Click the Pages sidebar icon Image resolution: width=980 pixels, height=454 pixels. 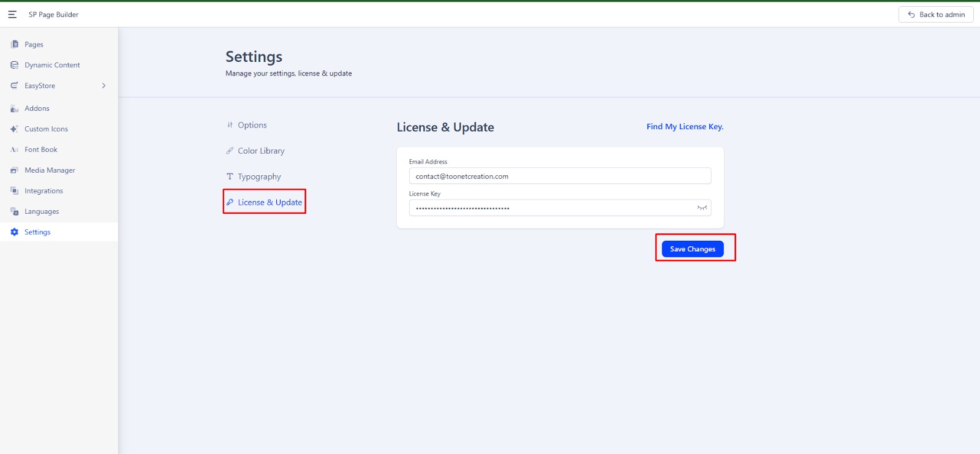coord(15,44)
